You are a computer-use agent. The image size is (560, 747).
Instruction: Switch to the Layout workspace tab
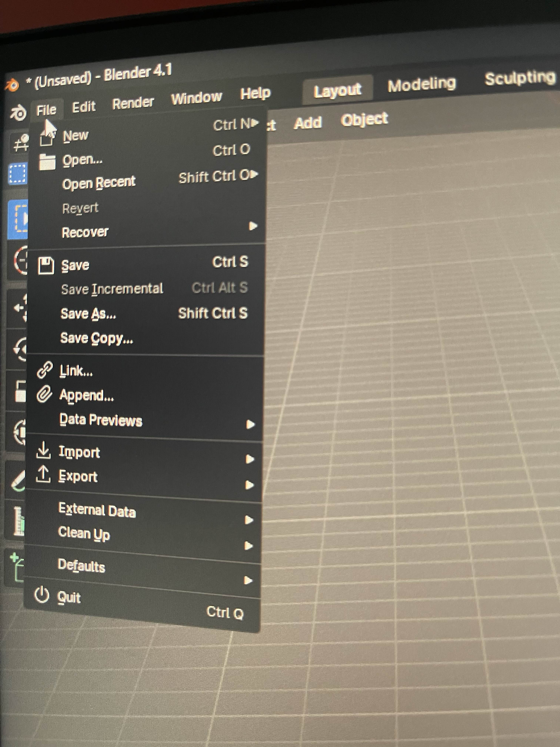tap(338, 90)
